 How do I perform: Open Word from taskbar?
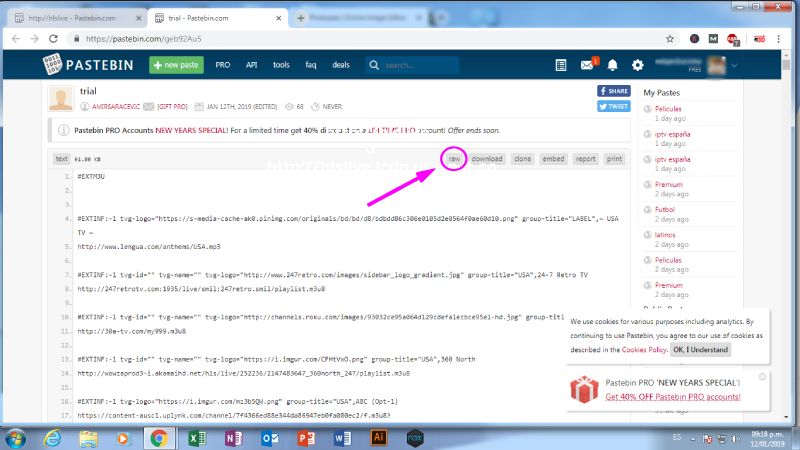[x=342, y=438]
